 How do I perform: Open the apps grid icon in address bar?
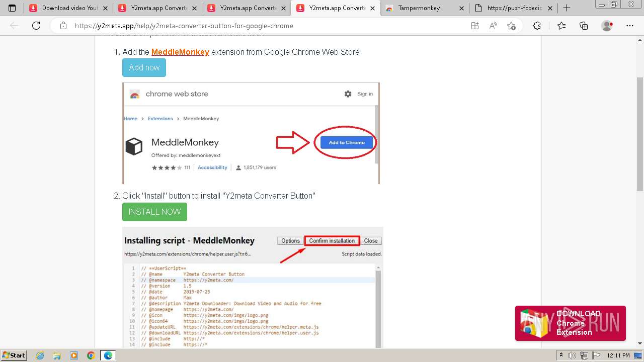474,26
